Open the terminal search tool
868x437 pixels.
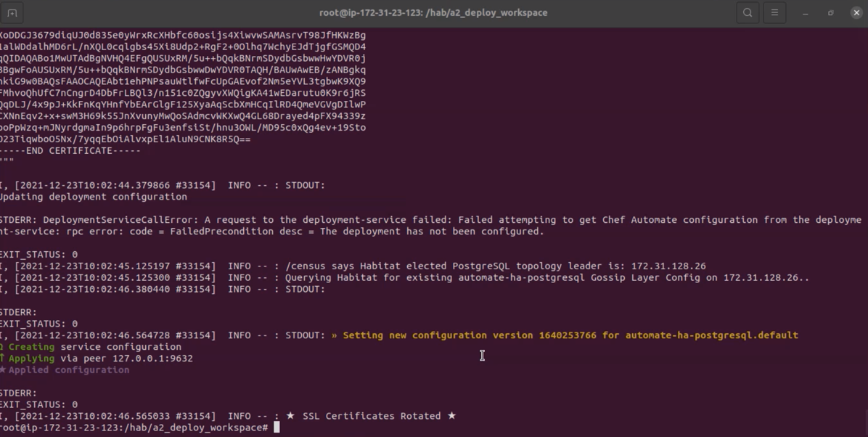point(748,13)
